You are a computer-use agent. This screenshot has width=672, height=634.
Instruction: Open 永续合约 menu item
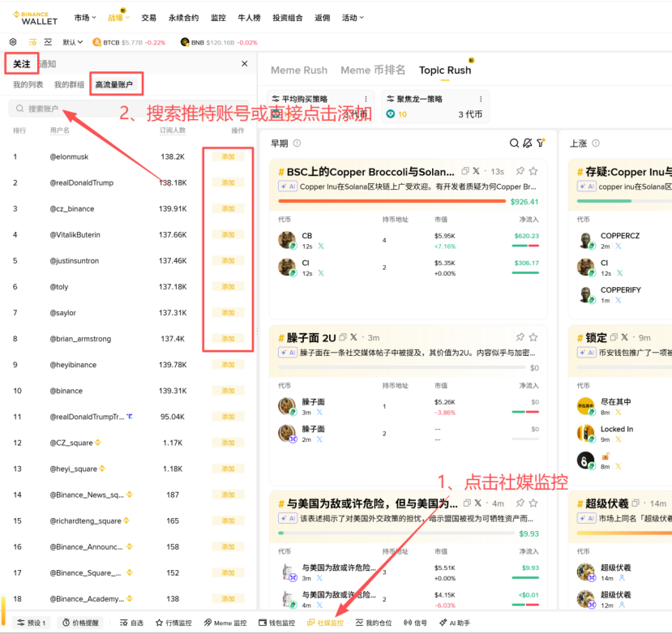pyautogui.click(x=183, y=18)
